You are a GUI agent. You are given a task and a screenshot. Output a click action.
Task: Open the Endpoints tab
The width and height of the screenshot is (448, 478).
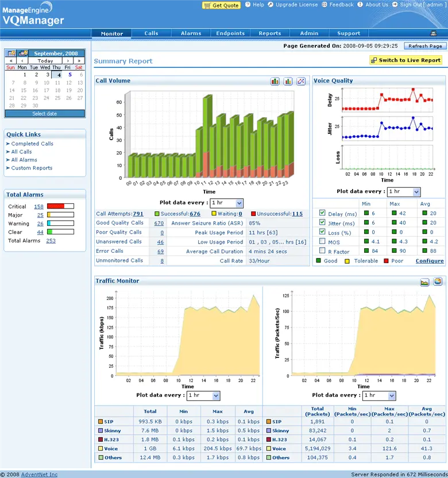coord(230,33)
